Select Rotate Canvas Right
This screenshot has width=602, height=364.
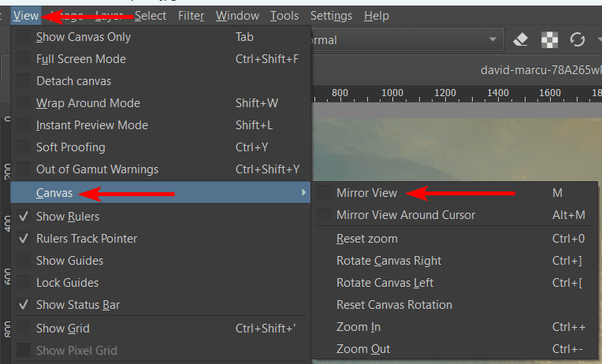388,261
